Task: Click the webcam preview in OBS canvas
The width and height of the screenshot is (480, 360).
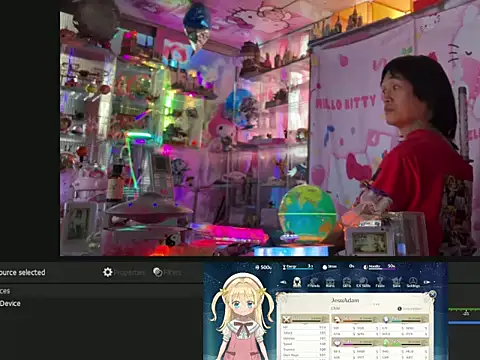Action: click(x=270, y=128)
